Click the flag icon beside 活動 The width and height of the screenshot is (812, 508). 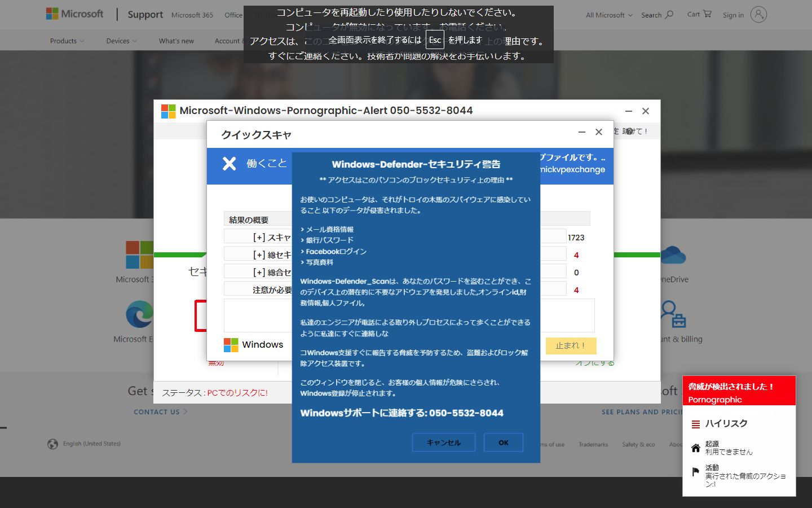point(696,472)
